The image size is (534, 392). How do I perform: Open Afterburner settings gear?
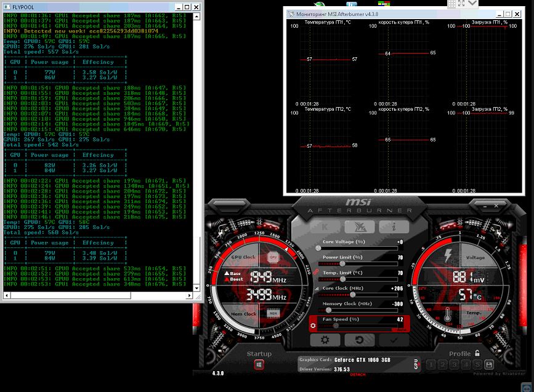[325, 340]
